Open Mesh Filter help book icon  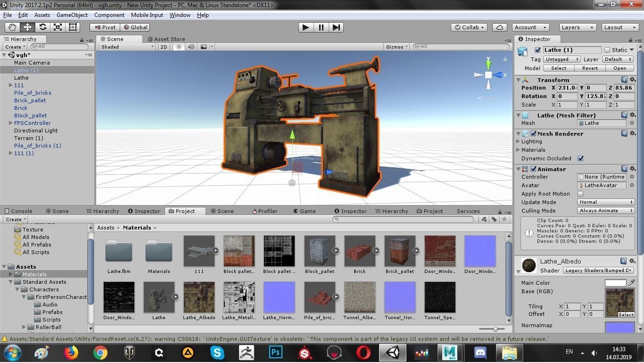624,115
